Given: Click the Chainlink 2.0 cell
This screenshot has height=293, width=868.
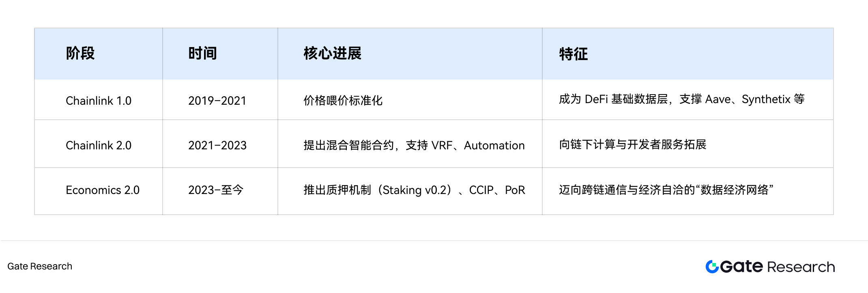Looking at the screenshot, I should tap(99, 145).
